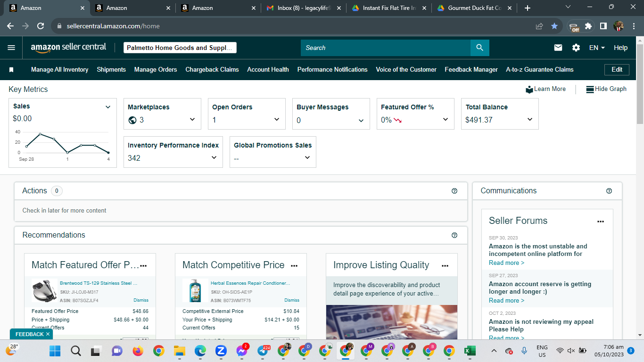
Task: Open Manage All Inventory
Action: (x=60, y=70)
